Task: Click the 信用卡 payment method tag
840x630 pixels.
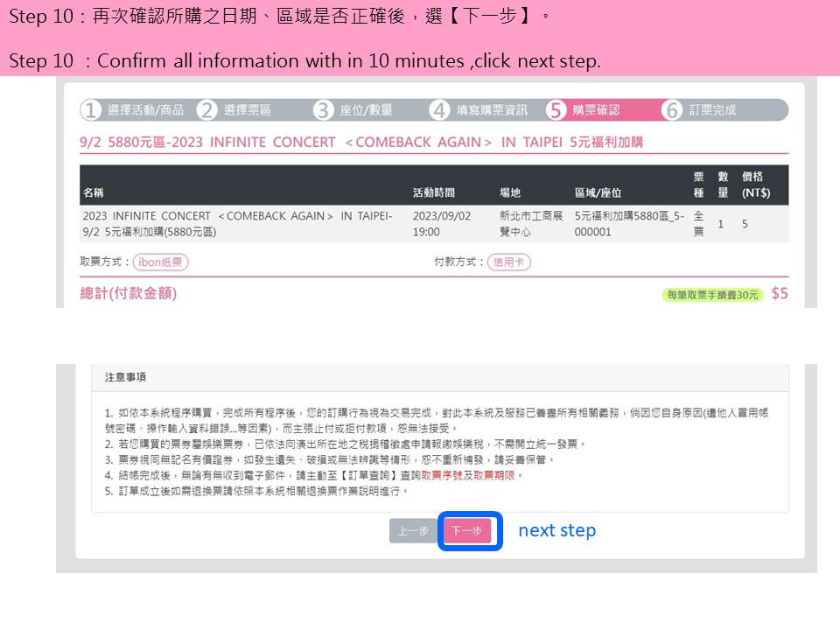Action: [x=508, y=262]
